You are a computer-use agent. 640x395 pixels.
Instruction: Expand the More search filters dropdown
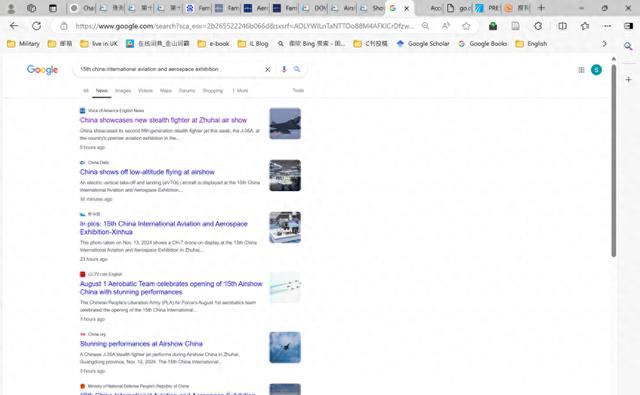point(240,91)
